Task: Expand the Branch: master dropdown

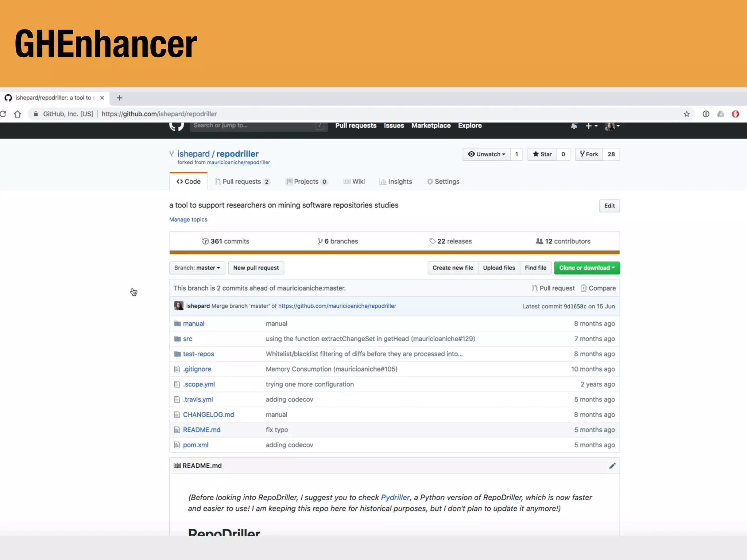Action: pyautogui.click(x=197, y=268)
